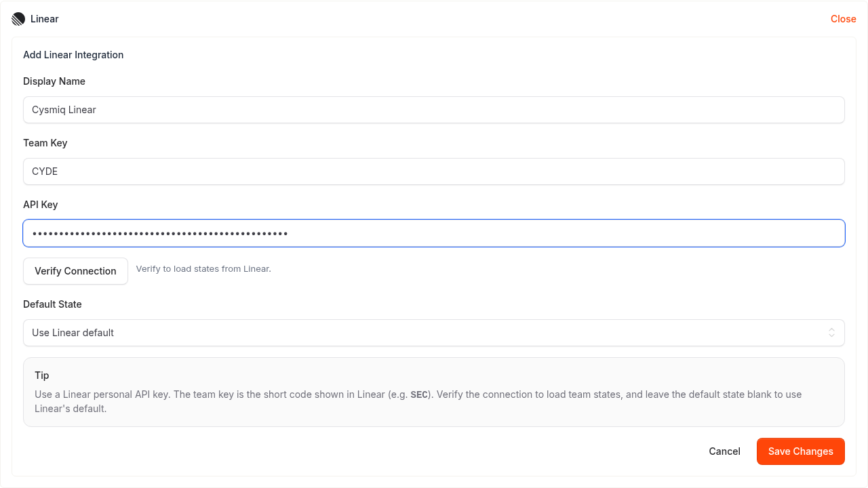868x488 pixels.
Task: Click the Linear title in the header bar
Action: [x=43, y=18]
